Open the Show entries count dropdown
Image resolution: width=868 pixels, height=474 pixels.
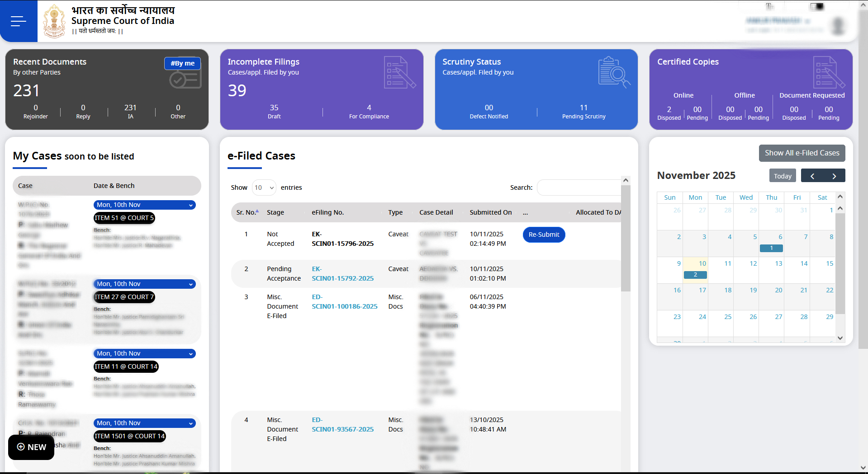264,188
